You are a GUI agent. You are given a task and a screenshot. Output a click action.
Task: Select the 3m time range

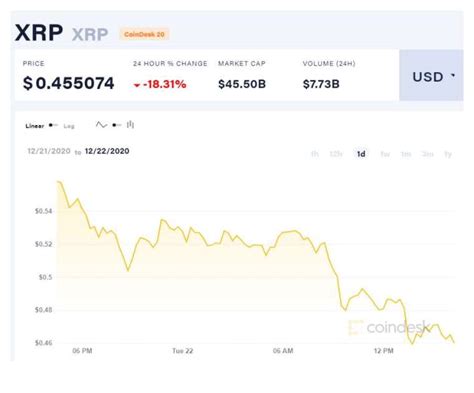428,154
